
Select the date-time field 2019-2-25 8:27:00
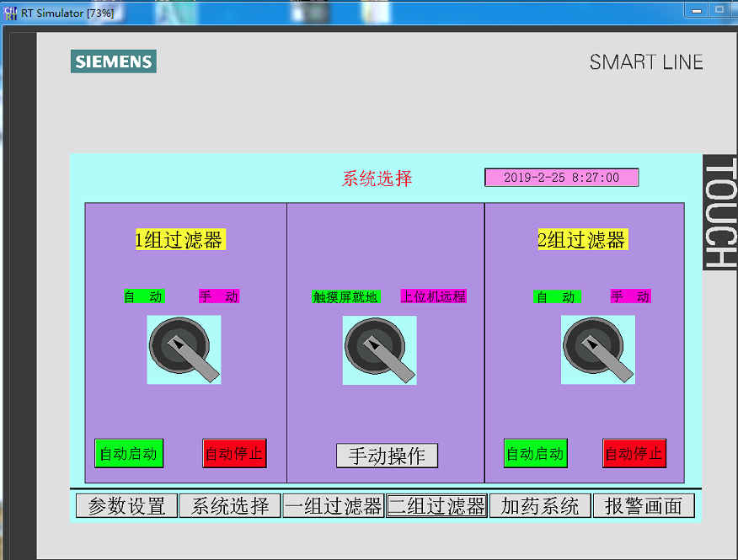[x=561, y=178]
